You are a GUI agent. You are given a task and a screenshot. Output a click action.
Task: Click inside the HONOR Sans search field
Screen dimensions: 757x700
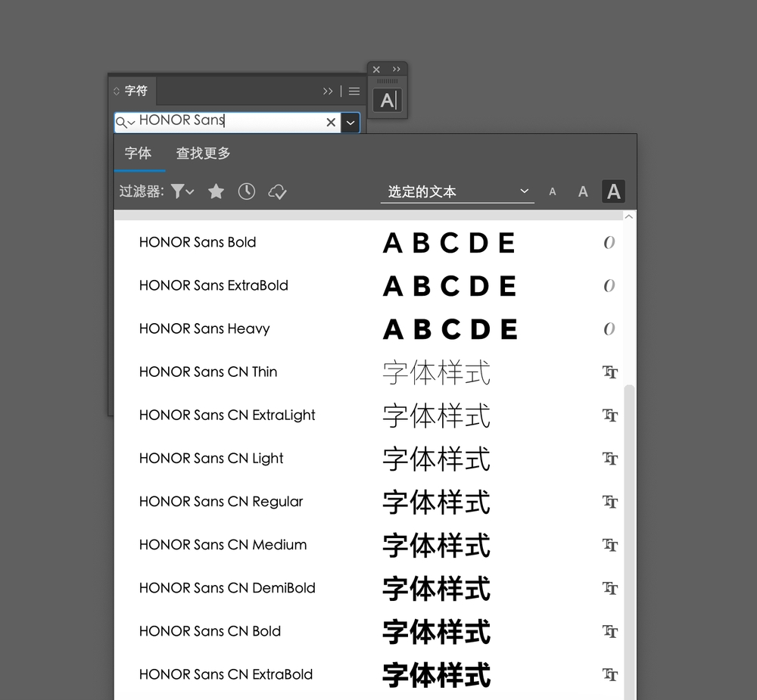(x=227, y=122)
